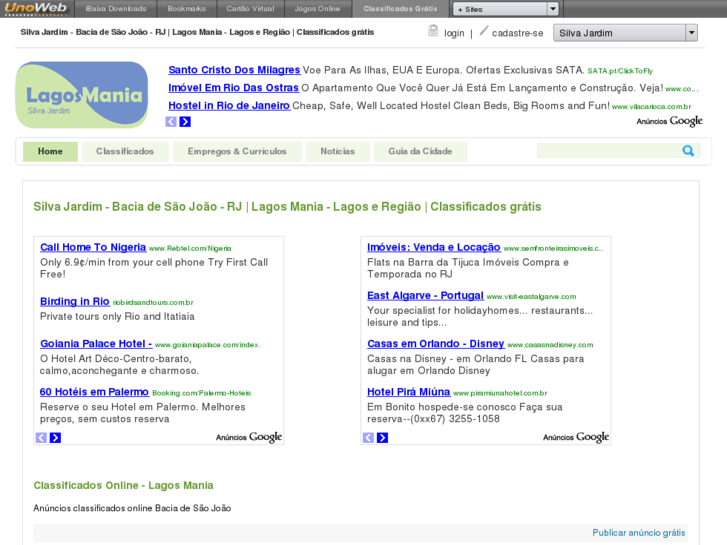Open Baixa Downloads in top bar
This screenshot has width=727, height=545.
click(116, 9)
